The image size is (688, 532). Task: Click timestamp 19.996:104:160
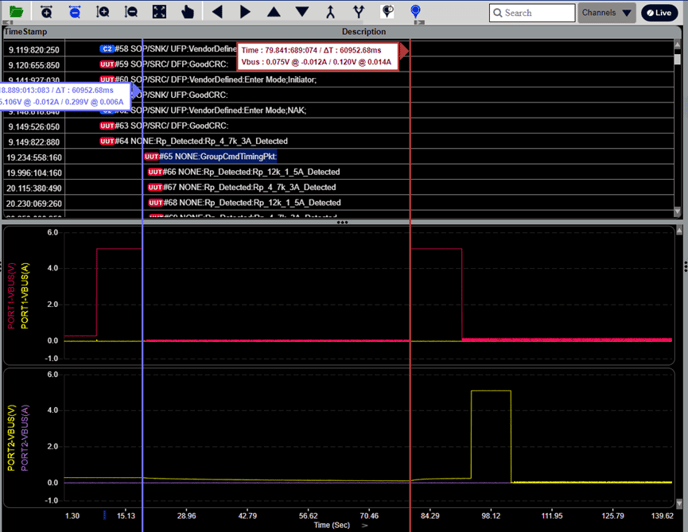pos(34,173)
